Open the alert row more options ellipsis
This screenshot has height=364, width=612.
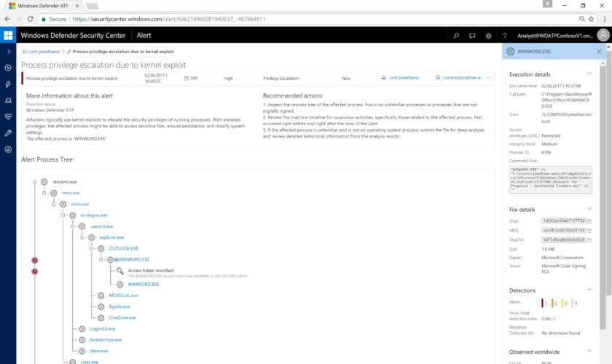pyautogui.click(x=488, y=78)
